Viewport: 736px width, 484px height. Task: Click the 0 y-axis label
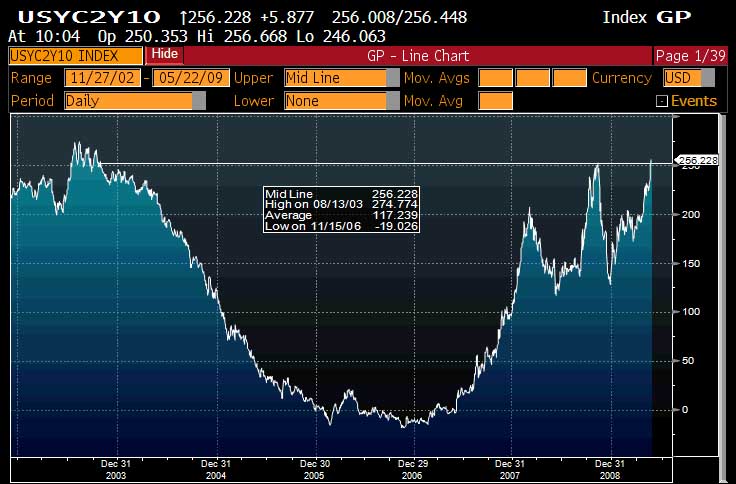tap(685, 410)
